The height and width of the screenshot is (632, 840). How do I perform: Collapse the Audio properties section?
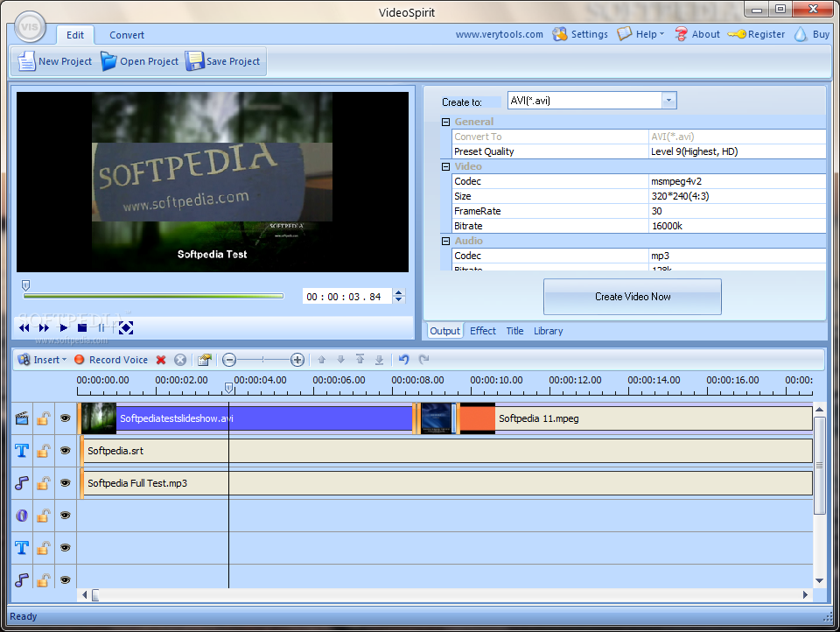445,242
